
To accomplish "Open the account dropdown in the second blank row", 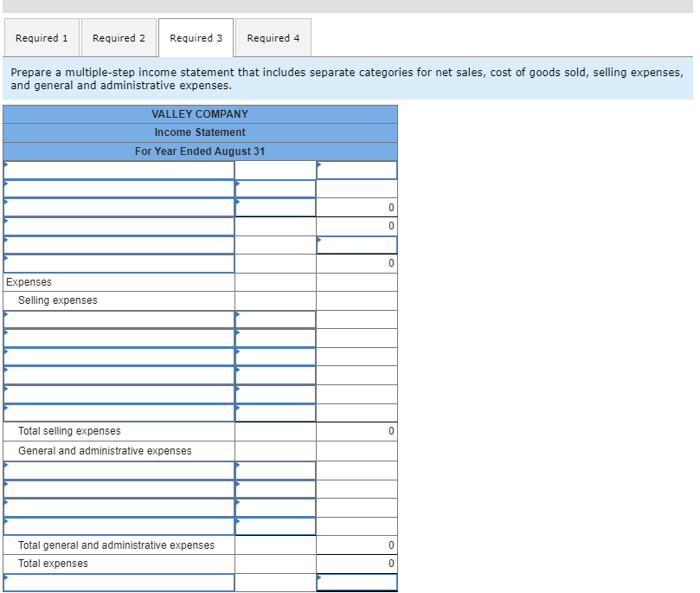I will point(119,189).
